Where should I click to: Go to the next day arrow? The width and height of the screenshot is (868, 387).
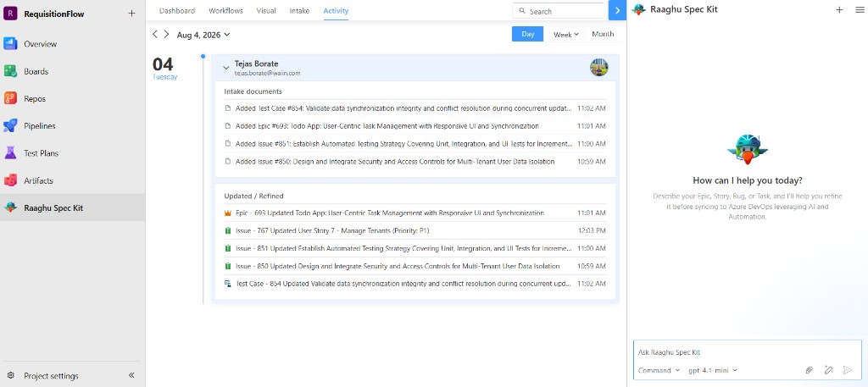(x=167, y=34)
